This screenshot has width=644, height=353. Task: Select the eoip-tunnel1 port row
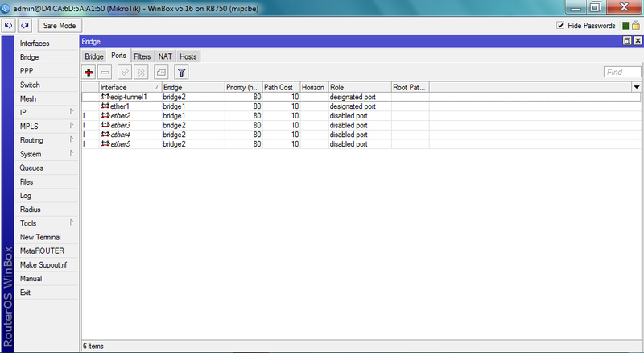tap(361, 97)
